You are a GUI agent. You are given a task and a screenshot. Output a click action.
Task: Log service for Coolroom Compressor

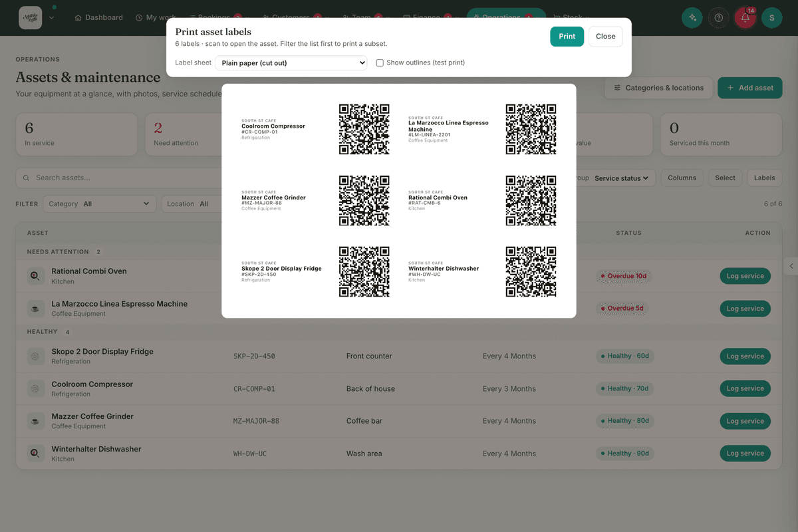pos(745,388)
